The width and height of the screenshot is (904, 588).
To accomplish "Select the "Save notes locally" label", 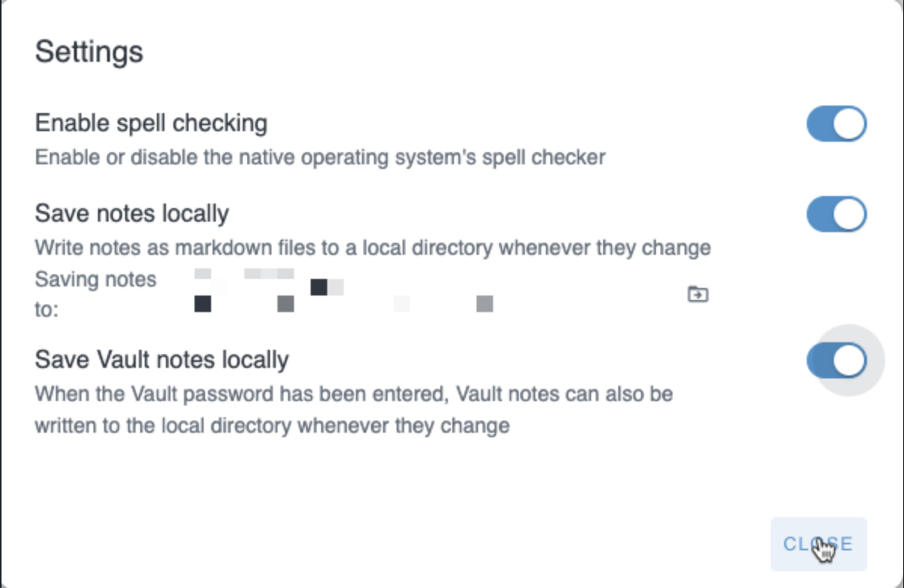I will pyautogui.click(x=132, y=213).
